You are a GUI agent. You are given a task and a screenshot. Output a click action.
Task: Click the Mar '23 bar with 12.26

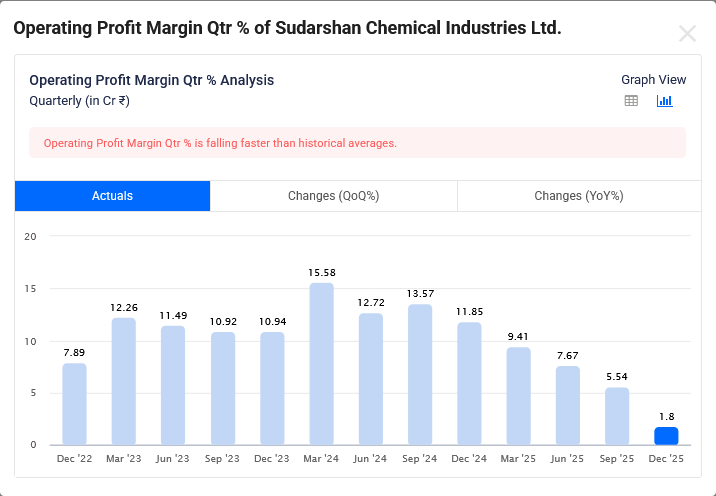coord(124,381)
